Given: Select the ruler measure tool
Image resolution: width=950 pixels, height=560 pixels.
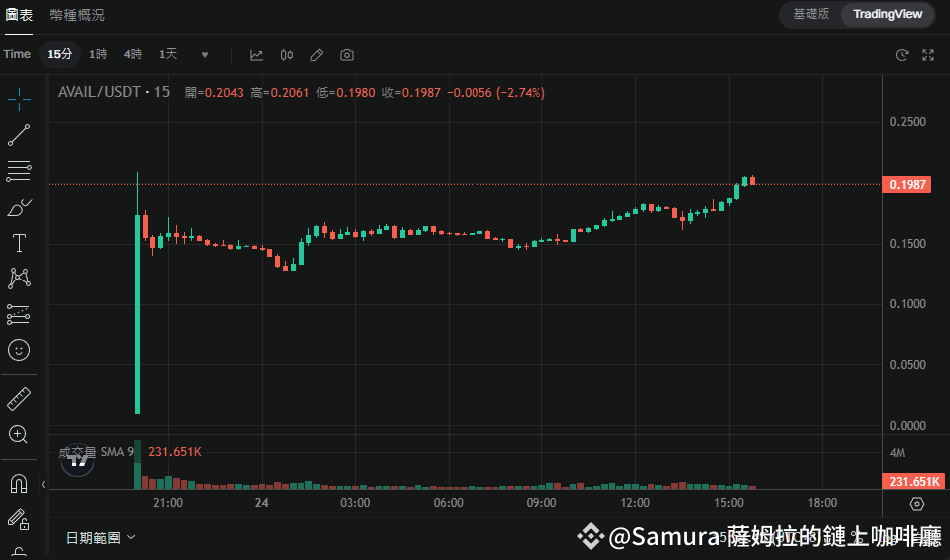Looking at the screenshot, I should (19, 399).
